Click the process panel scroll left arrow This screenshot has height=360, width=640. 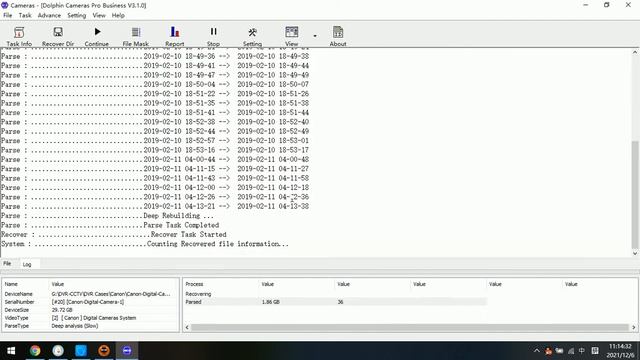click(187, 327)
